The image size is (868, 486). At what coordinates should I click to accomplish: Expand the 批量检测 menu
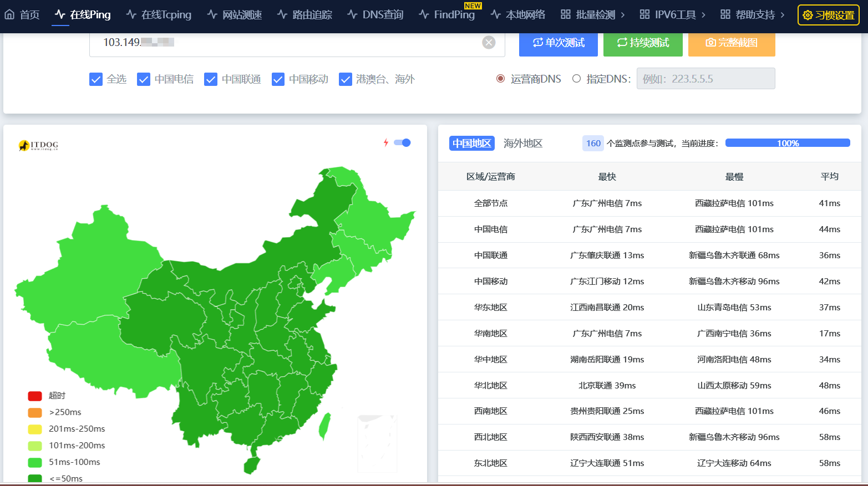[592, 14]
